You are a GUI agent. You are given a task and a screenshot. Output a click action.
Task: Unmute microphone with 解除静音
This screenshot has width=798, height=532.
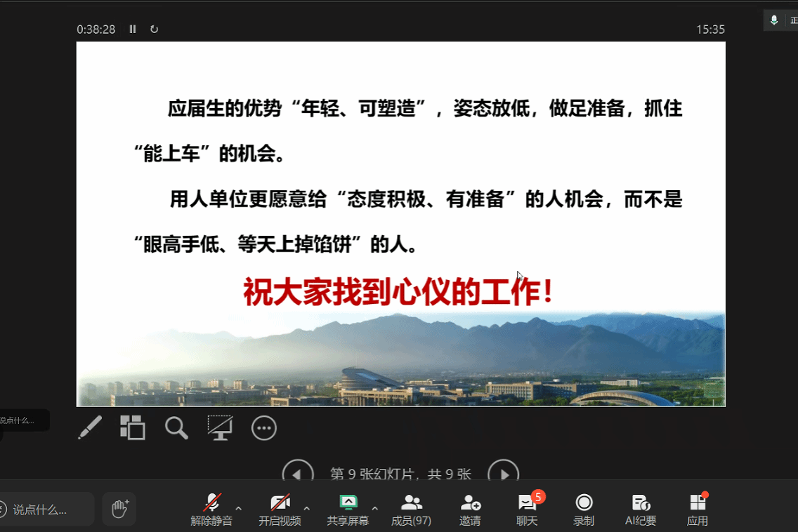pos(211,509)
